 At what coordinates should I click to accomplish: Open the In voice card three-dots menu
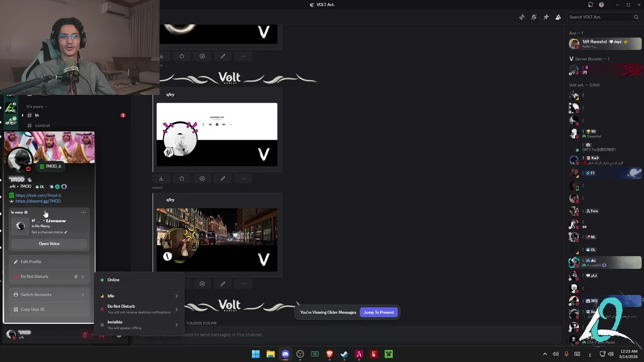[x=84, y=212]
